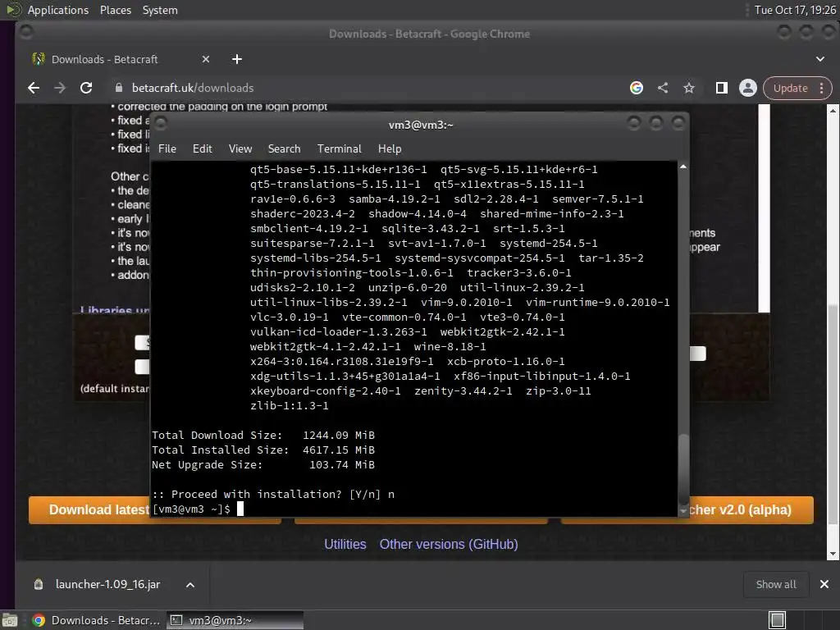The image size is (840, 630).
Task: Click the Betacraft tab favicon
Action: [39, 59]
